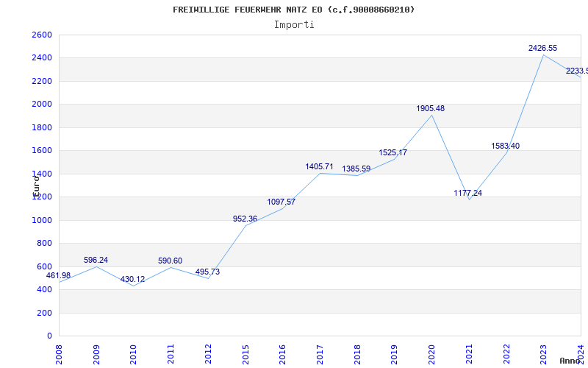Click the 596.24 data label

[x=96, y=260]
